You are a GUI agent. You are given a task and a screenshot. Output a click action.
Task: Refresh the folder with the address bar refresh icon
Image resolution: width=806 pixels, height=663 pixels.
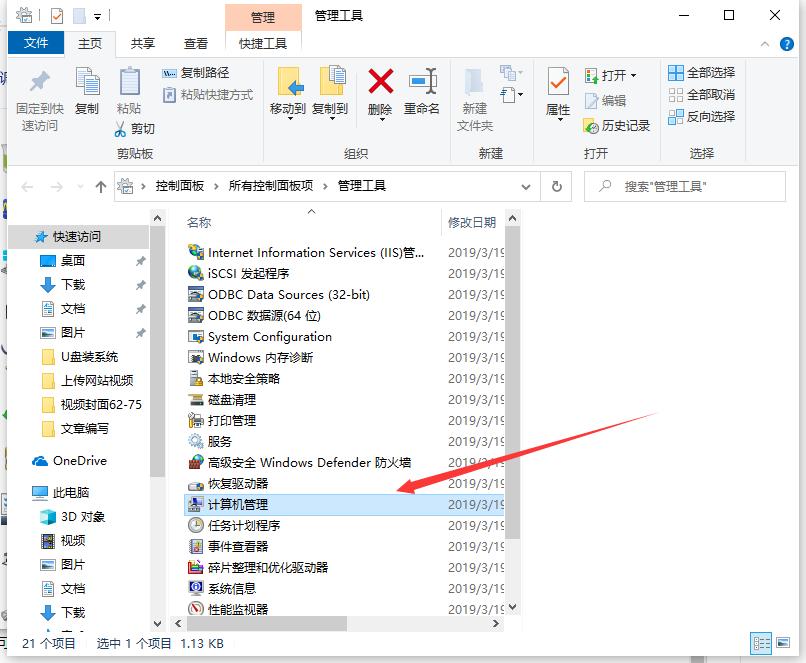coord(557,186)
